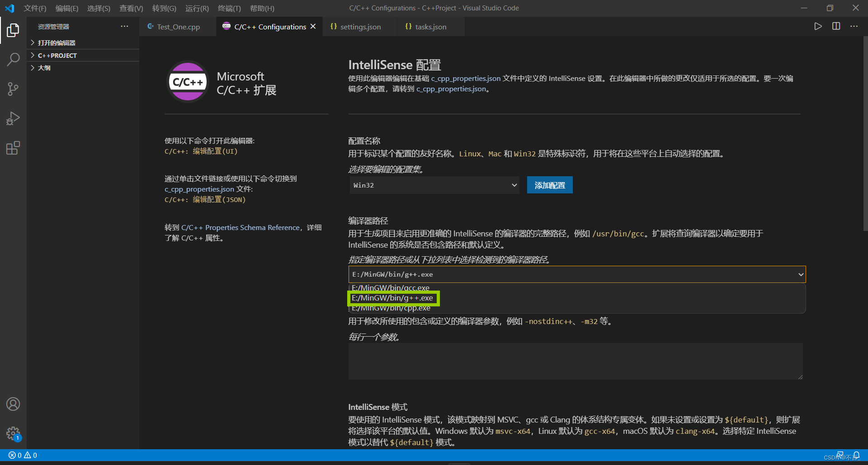This screenshot has width=868, height=465.
Task: Click the IntelliSense 配置 heading
Action: pyautogui.click(x=394, y=65)
